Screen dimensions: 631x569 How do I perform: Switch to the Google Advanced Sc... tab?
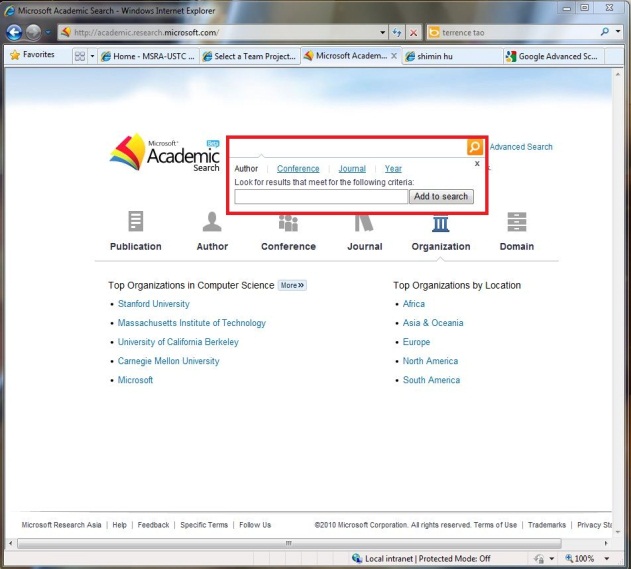(x=553, y=56)
